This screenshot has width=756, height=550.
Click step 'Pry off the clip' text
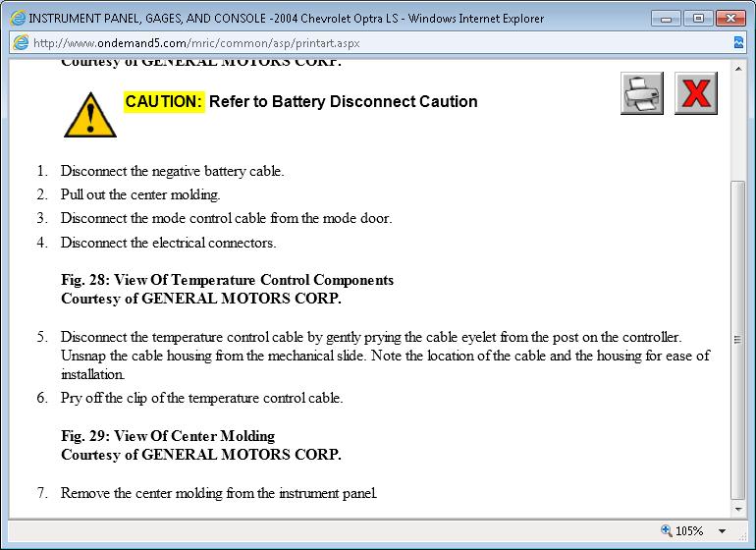(x=201, y=398)
